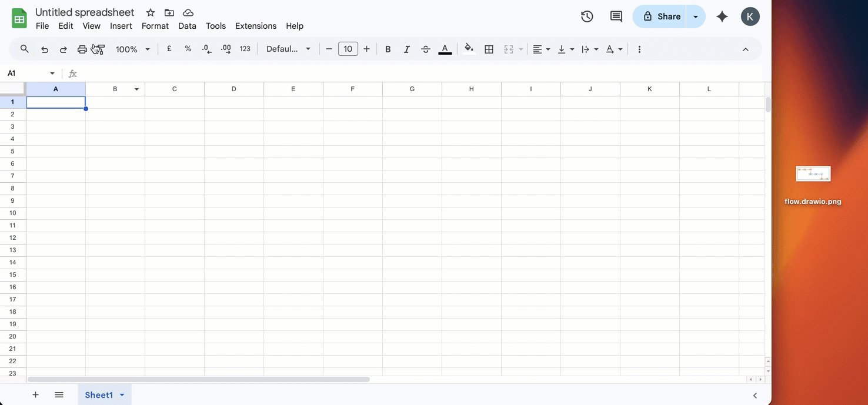Open version history
The width and height of the screenshot is (868, 405).
586,16
